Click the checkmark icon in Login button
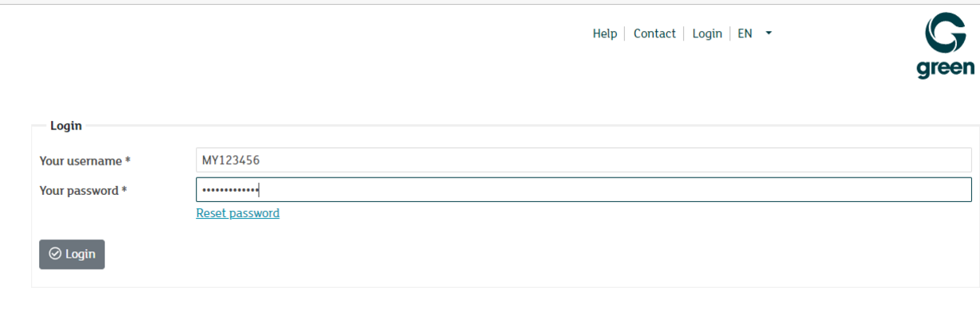980x315 pixels. click(55, 254)
